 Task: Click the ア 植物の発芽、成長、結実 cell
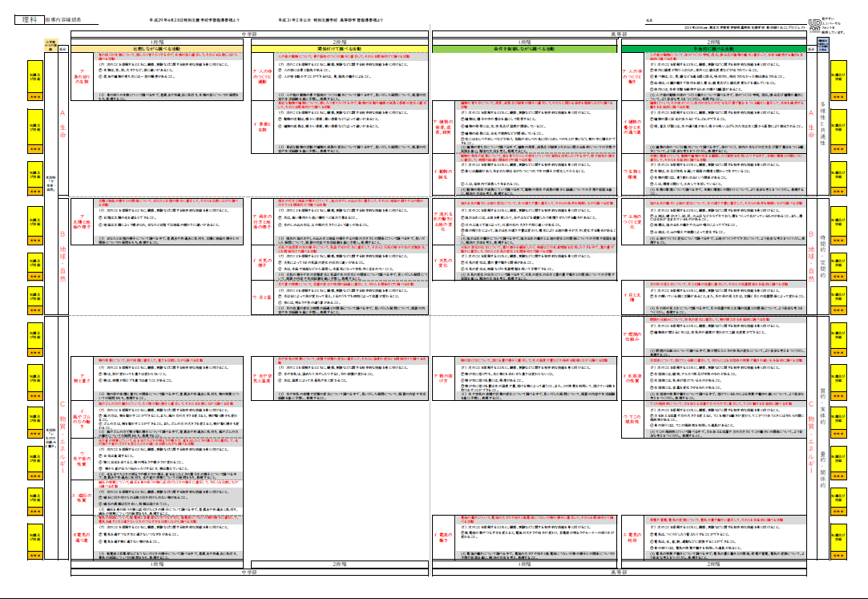click(443, 127)
